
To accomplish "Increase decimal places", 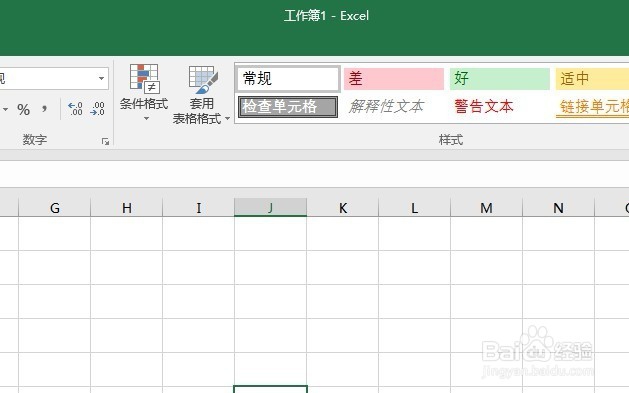I will point(75,109).
